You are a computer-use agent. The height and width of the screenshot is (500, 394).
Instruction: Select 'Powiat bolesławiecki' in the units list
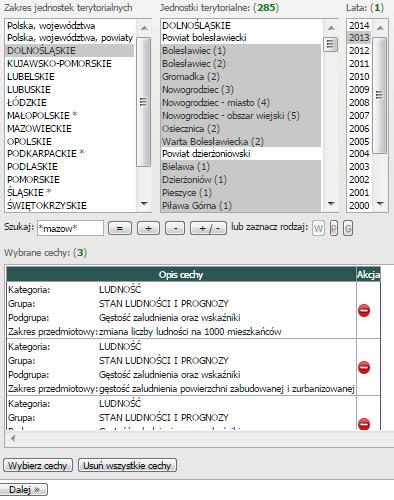[241, 38]
